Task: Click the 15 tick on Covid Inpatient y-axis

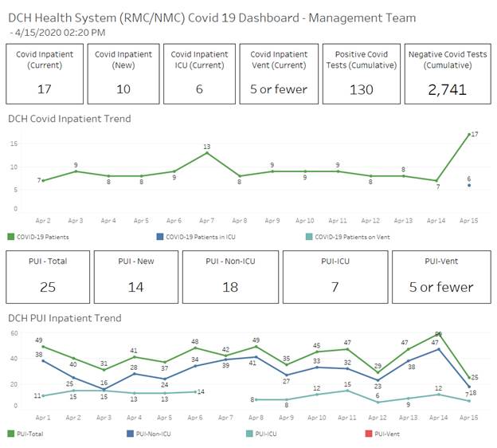Action: (14, 143)
